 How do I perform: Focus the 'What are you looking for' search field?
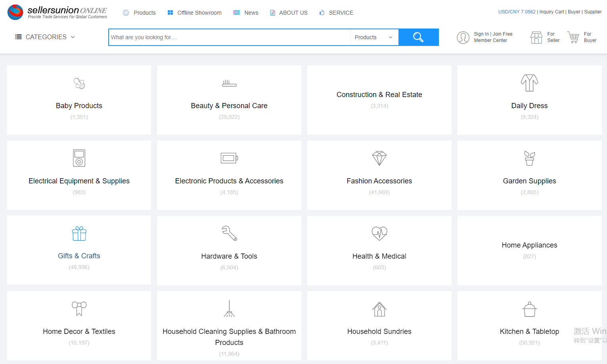point(230,37)
